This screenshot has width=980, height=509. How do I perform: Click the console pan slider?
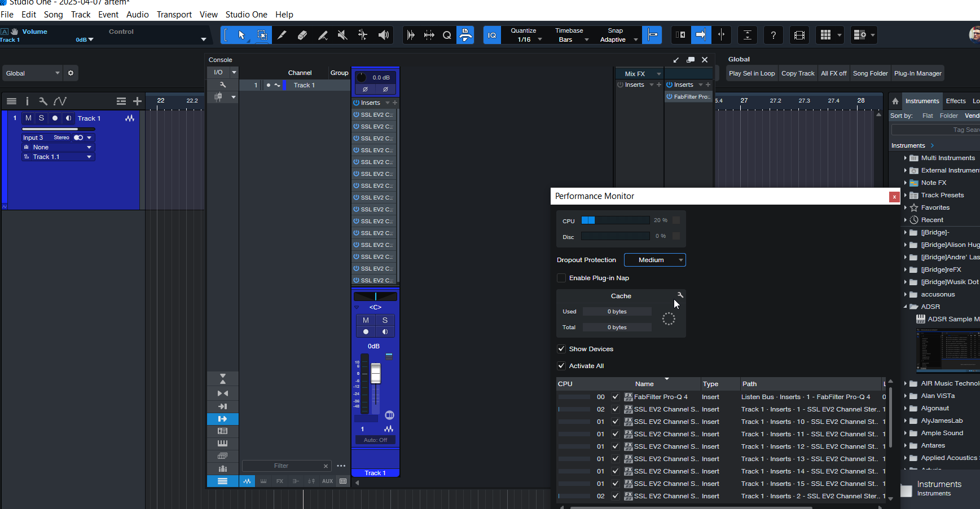[x=375, y=296]
